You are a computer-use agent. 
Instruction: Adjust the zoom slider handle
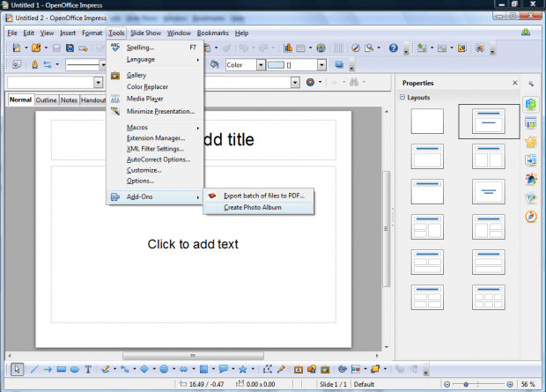point(466,384)
